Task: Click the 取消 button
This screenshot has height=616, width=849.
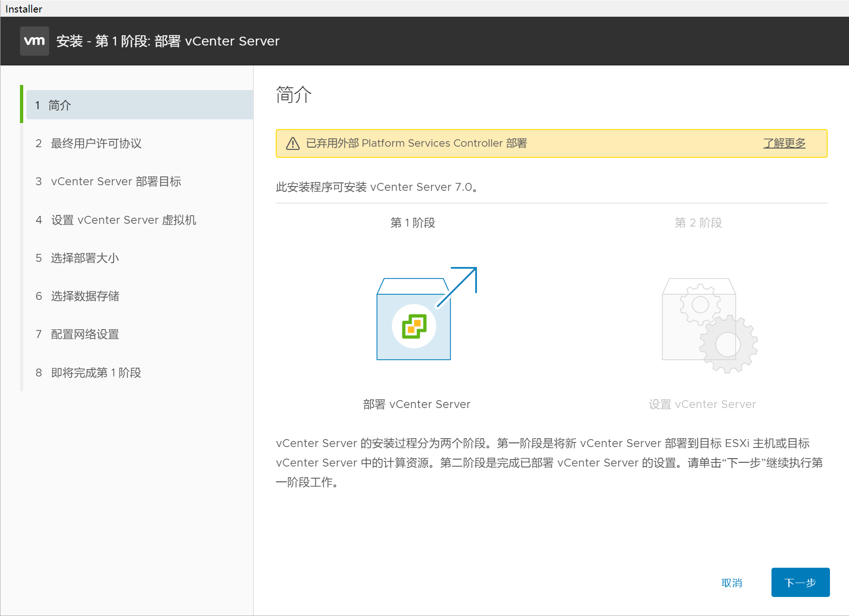Action: tap(732, 583)
